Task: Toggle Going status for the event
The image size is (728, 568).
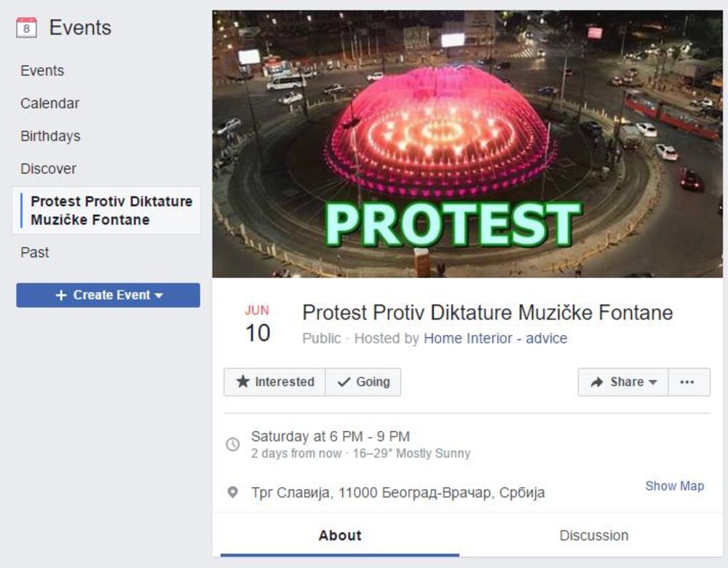Action: point(363,382)
